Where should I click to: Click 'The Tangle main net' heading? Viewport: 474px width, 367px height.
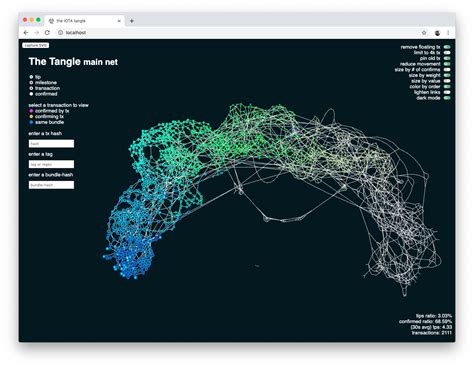(73, 62)
